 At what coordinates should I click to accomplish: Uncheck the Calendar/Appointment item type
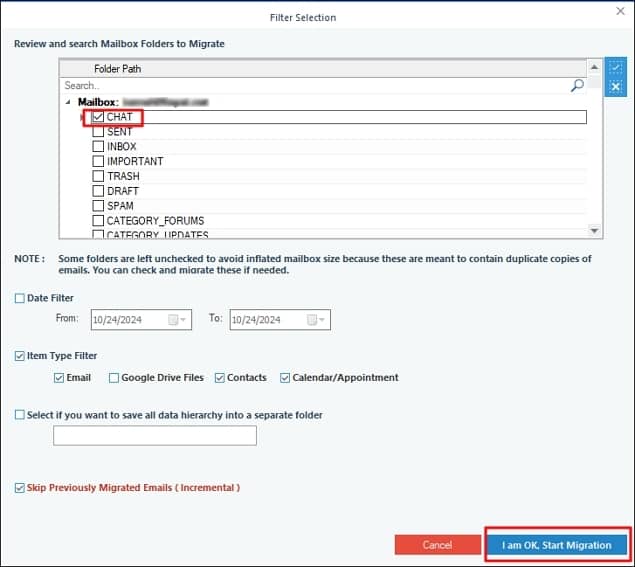tap(285, 378)
